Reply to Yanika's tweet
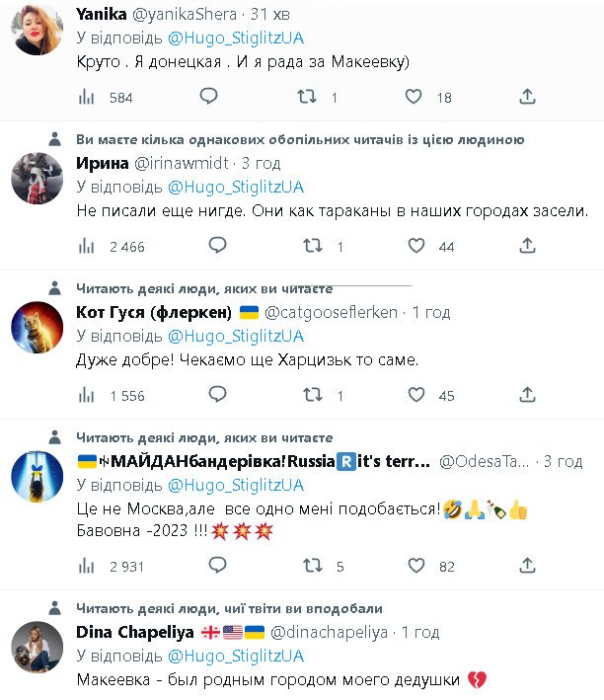604x700 pixels. coord(208,97)
